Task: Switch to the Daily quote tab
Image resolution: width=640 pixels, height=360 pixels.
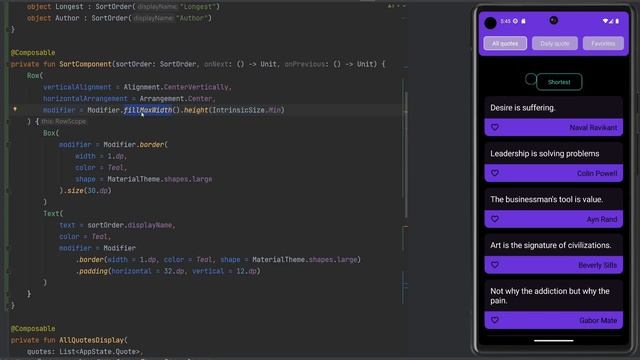Action: 554,43
